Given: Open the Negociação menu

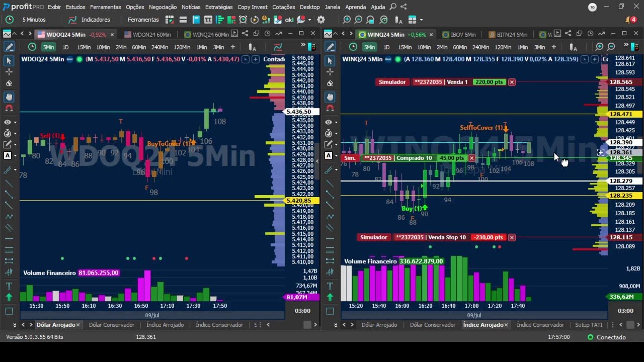Looking at the screenshot, I should [x=163, y=7].
